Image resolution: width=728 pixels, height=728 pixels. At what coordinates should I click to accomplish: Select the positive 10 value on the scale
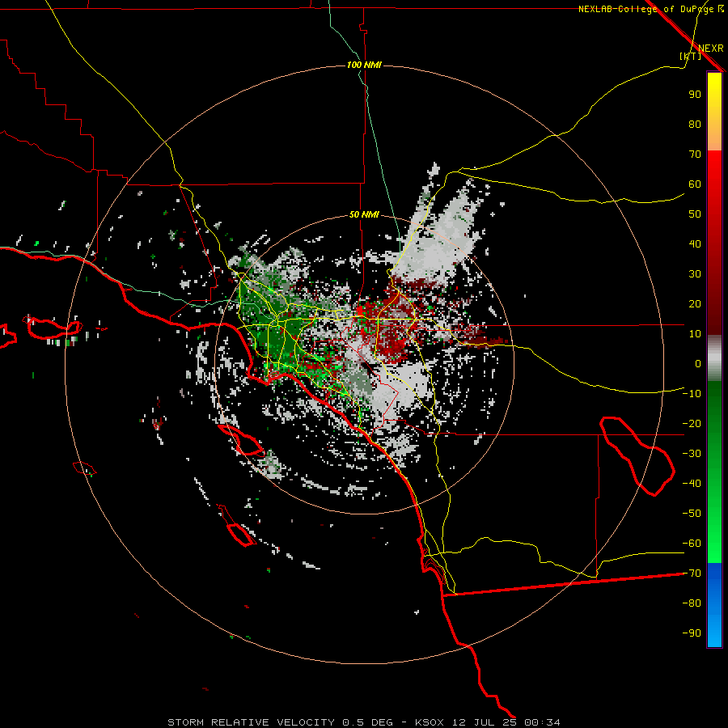(695, 334)
